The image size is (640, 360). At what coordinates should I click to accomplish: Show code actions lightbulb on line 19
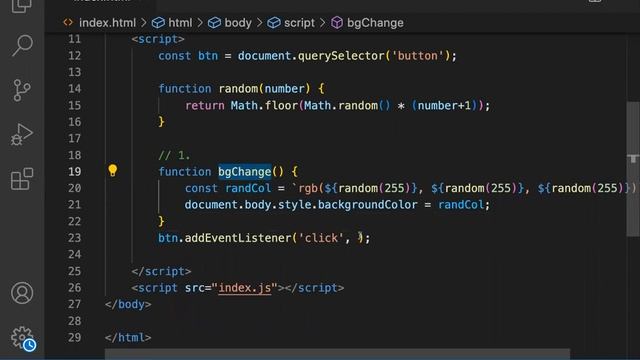click(x=113, y=171)
